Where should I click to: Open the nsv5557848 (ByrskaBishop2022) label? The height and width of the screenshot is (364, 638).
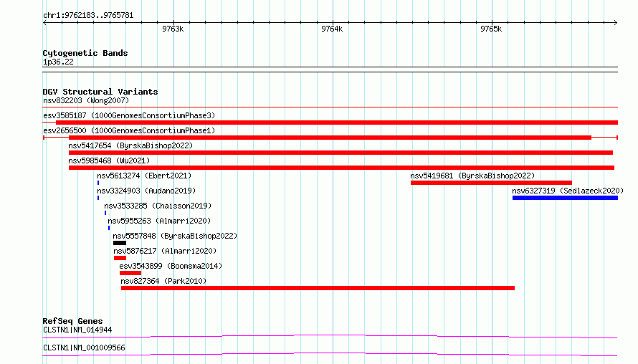click(x=175, y=236)
